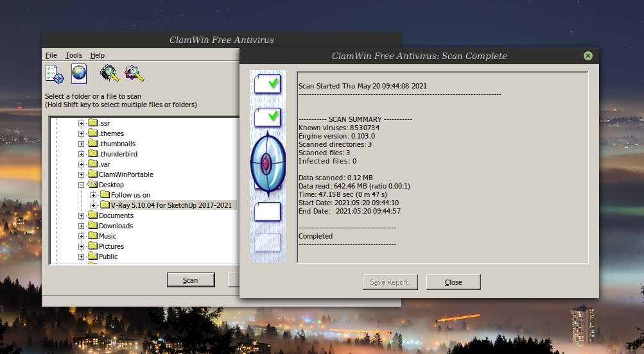644x354 pixels.
Task: Expand the Pictures folder node
Action: (82, 246)
